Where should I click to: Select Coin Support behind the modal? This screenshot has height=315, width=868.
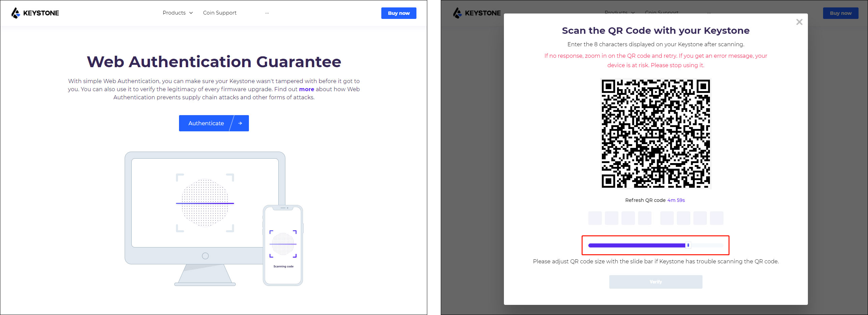click(x=661, y=12)
